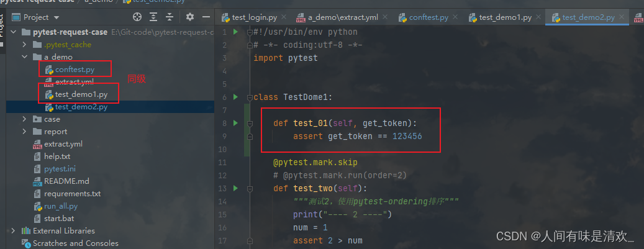Collapse the a_demo folder arrow
Screen dimensions: 644x249
click(25, 57)
